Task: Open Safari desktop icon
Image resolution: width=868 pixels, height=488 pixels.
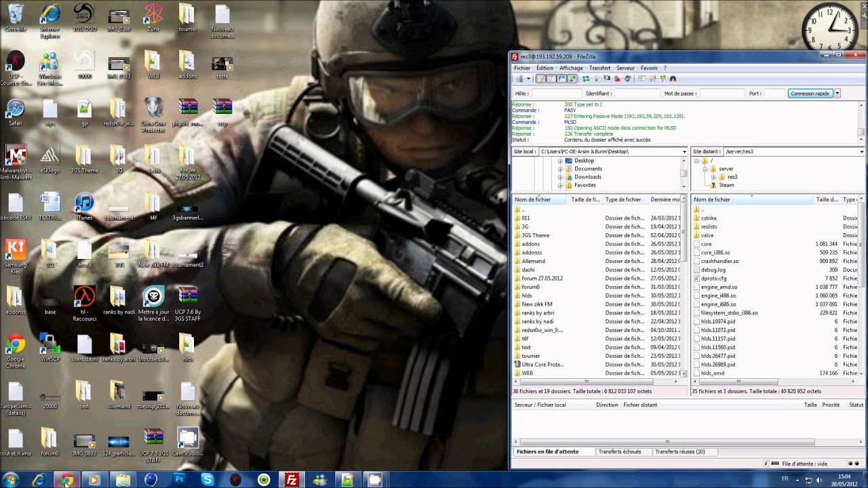Action: tap(15, 113)
